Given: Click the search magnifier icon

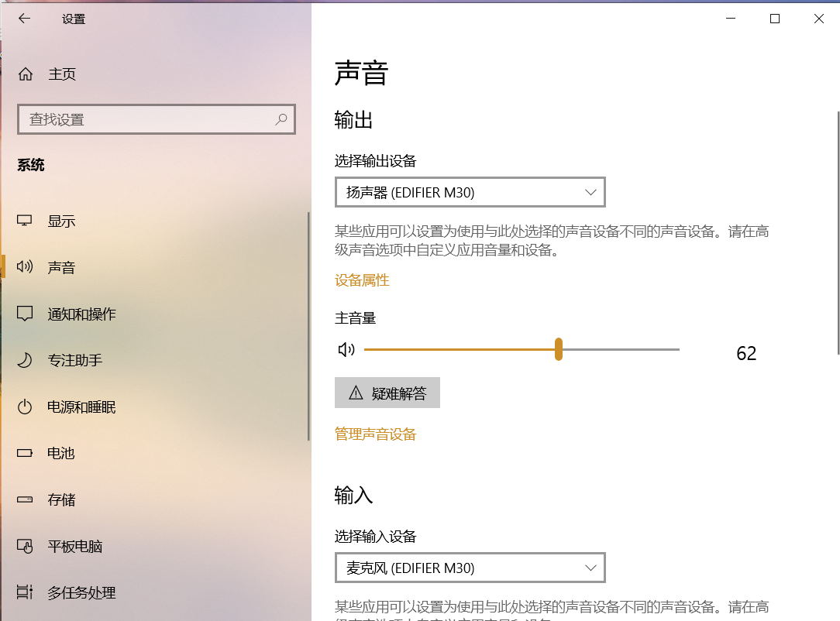Looking at the screenshot, I should tap(281, 119).
